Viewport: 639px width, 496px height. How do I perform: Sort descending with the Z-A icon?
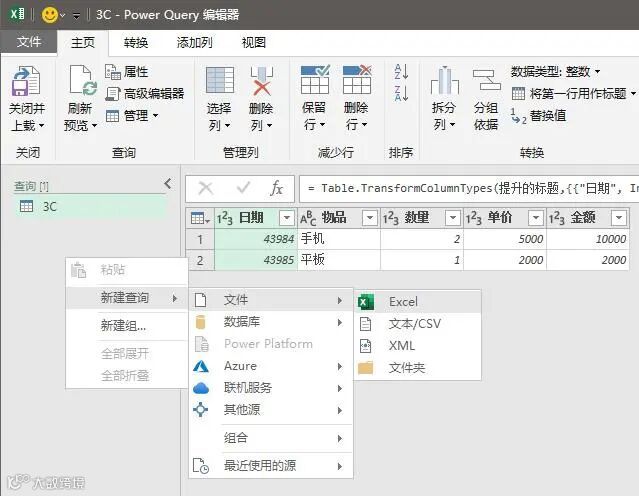401,93
